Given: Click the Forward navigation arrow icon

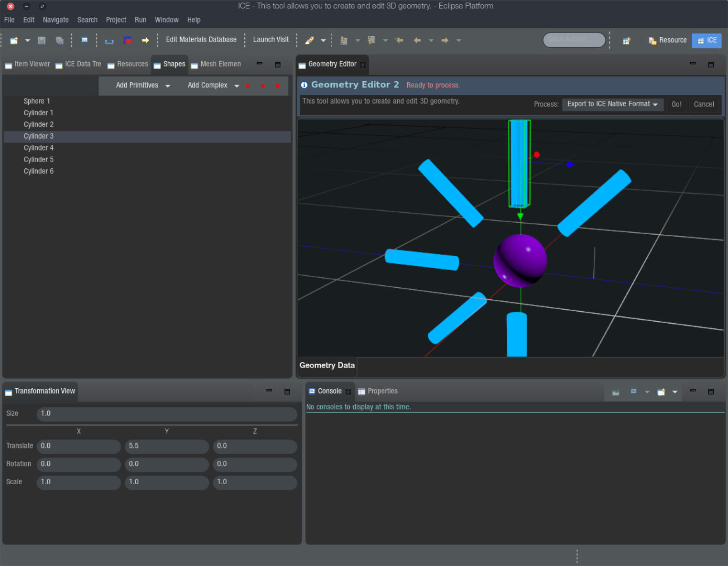Looking at the screenshot, I should point(445,41).
